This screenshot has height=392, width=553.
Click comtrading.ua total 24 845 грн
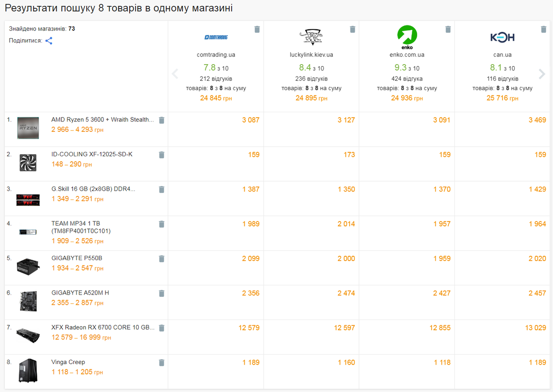pos(216,98)
